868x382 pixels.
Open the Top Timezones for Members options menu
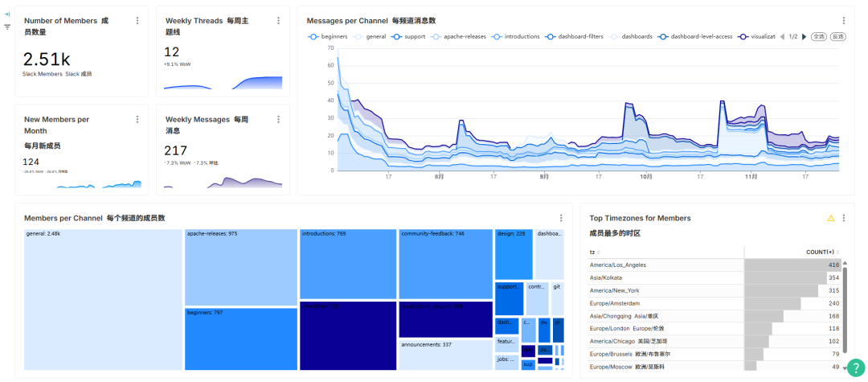point(843,218)
